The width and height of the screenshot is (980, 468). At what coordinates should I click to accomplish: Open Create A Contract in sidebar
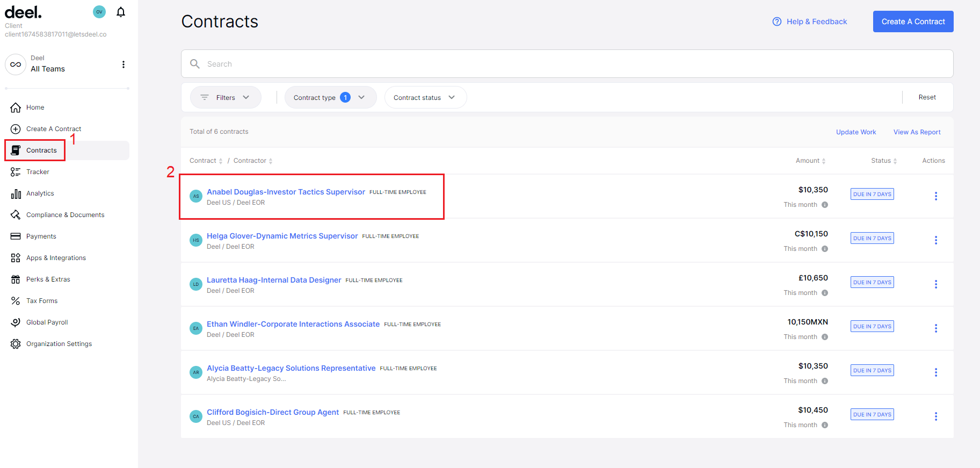coord(54,129)
